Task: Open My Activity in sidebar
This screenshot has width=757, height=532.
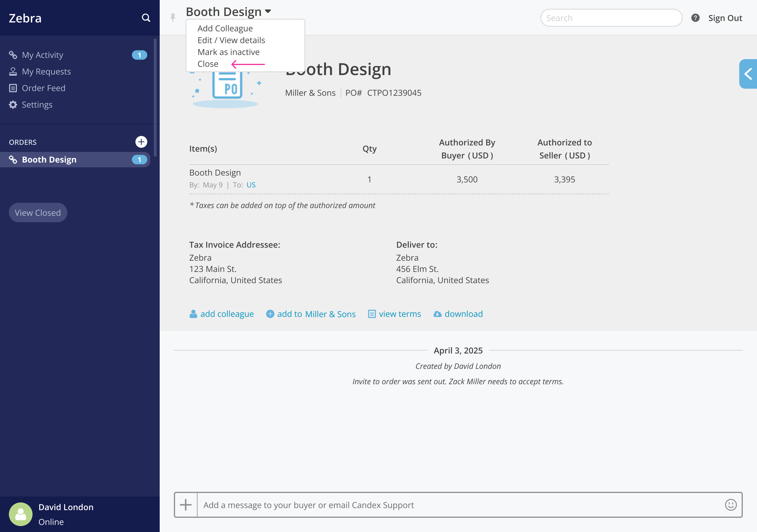Action: click(x=43, y=55)
